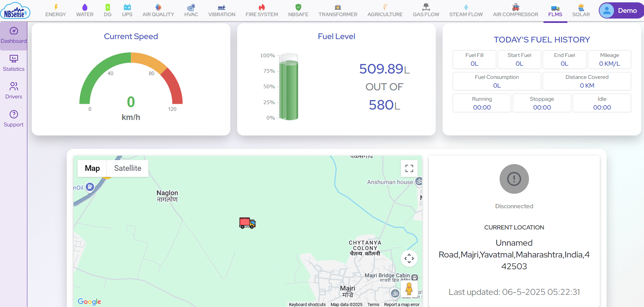
Task: Click the fuel level cylinder chart
Action: click(289, 87)
